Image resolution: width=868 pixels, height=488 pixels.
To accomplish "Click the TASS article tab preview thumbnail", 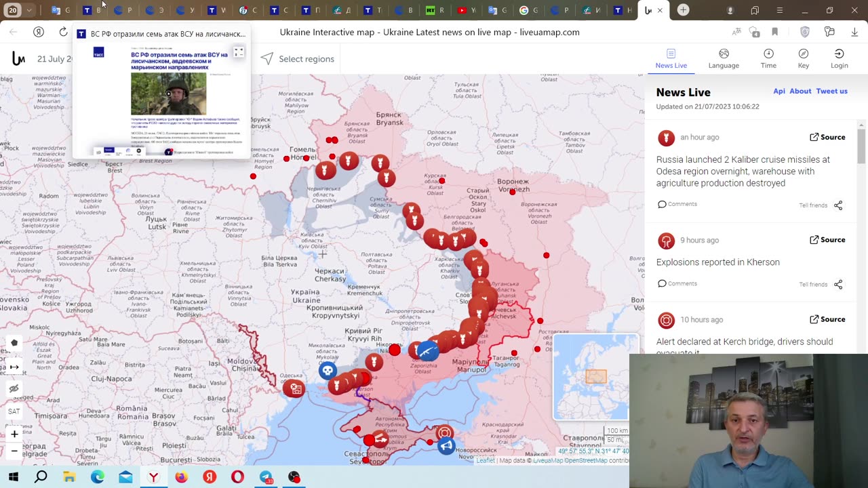I will [161, 100].
